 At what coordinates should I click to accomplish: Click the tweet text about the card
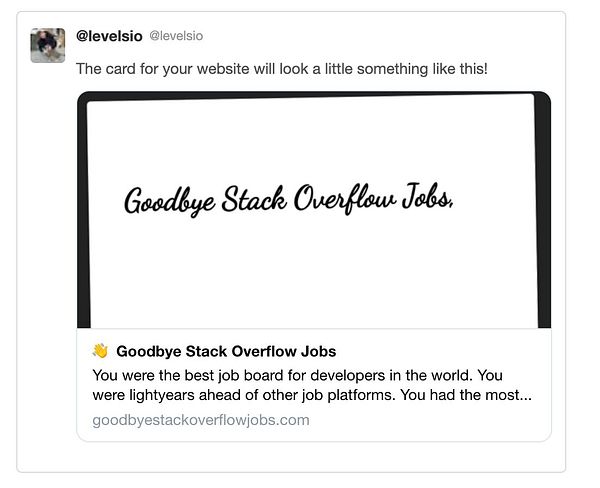(x=282, y=69)
